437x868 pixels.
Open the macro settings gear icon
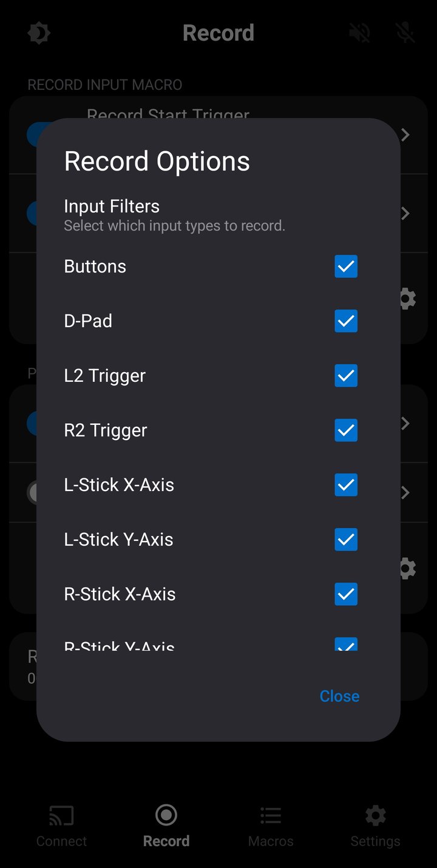pos(406,298)
